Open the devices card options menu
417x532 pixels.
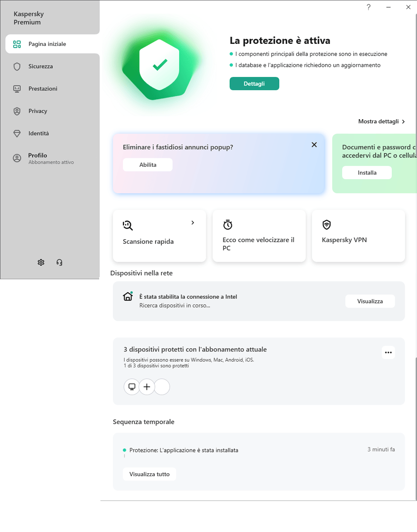pyautogui.click(x=388, y=352)
